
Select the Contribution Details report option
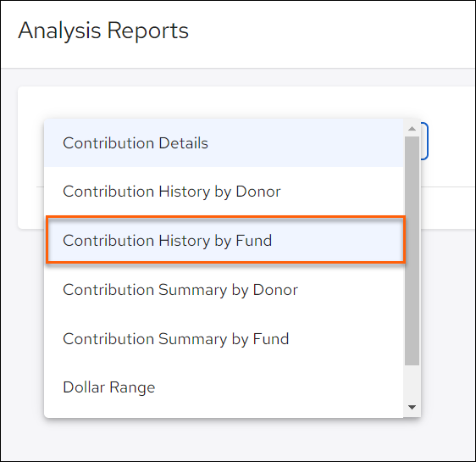click(x=224, y=142)
